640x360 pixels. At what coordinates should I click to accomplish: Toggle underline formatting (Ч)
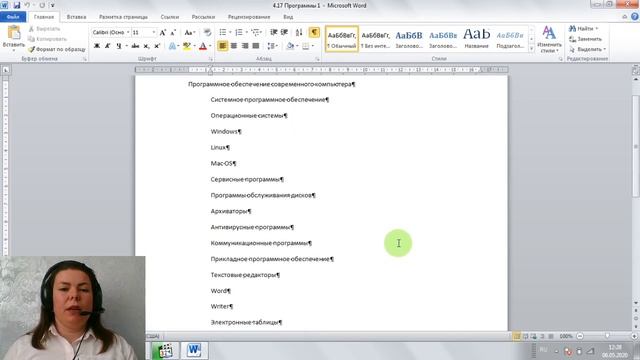point(118,46)
